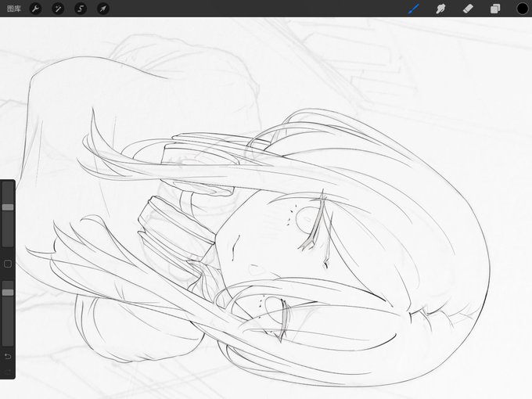Viewport: 532px width, 399px height.
Task: Click the brush opacity slider track
Action: [x=8, y=314]
